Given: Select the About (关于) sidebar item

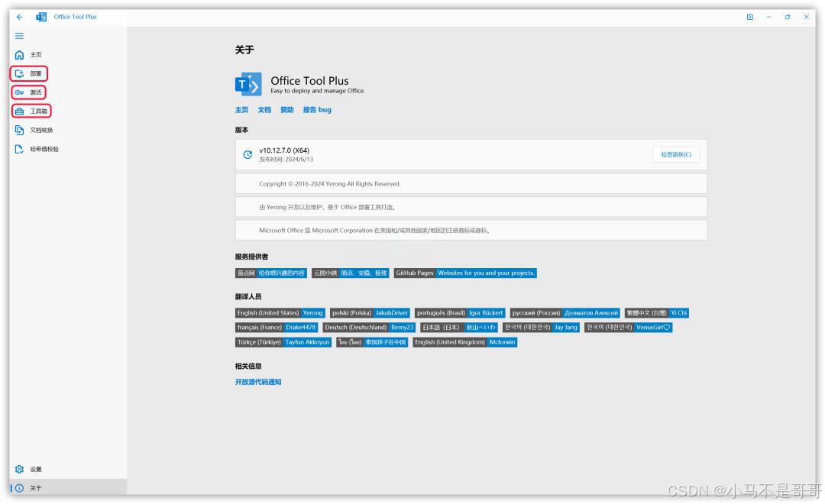Looking at the screenshot, I should click(x=68, y=488).
